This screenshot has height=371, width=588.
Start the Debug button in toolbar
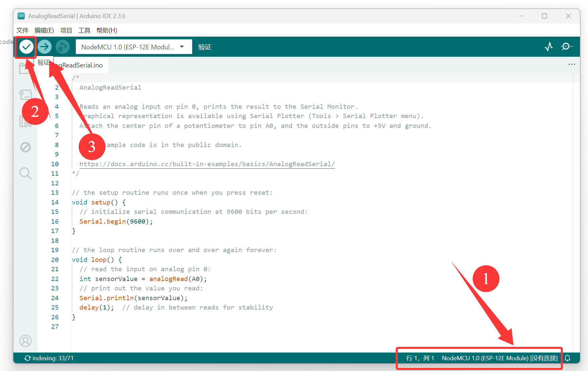(x=62, y=47)
